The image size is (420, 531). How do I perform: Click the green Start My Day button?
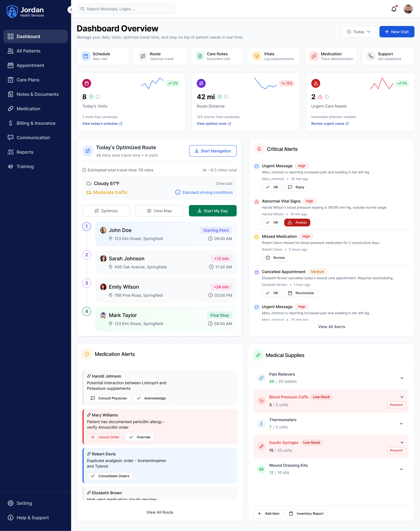212,211
